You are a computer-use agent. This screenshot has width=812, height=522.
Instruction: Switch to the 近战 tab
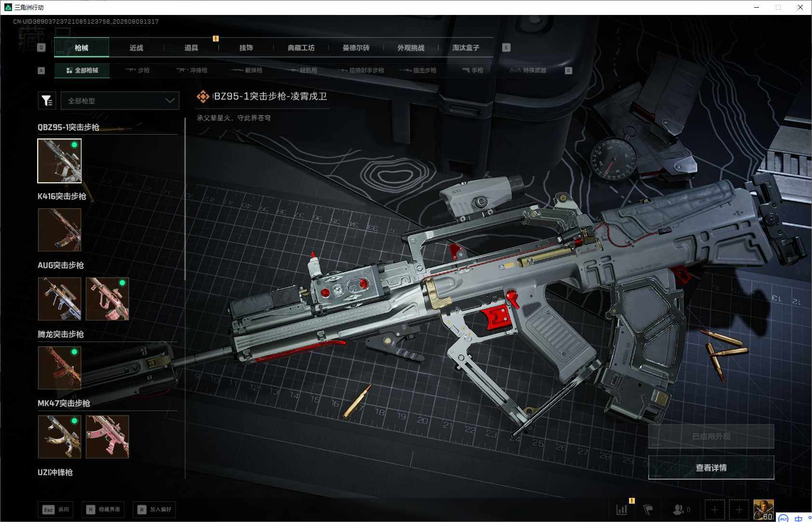pyautogui.click(x=137, y=47)
